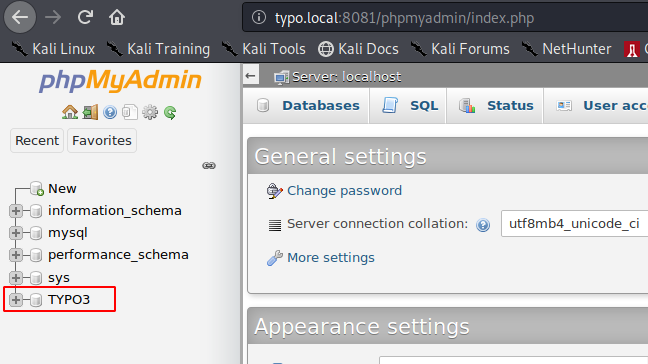Click the Change password pencil icon
The width and height of the screenshot is (648, 364).
tap(274, 191)
